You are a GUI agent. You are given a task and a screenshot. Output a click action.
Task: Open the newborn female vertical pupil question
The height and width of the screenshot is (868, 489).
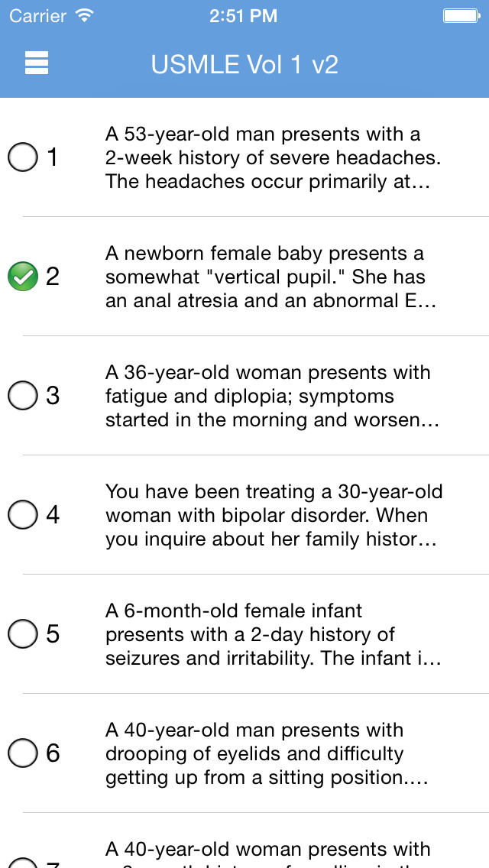coord(271,277)
